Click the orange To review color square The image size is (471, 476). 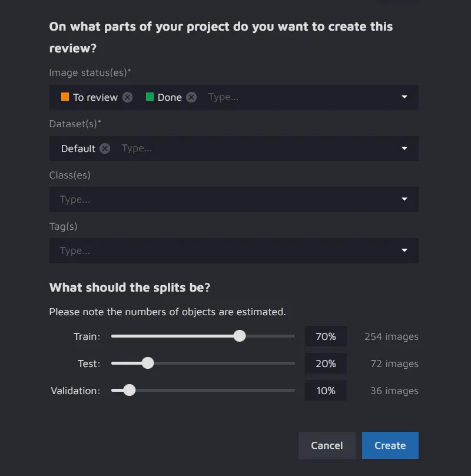coord(65,97)
